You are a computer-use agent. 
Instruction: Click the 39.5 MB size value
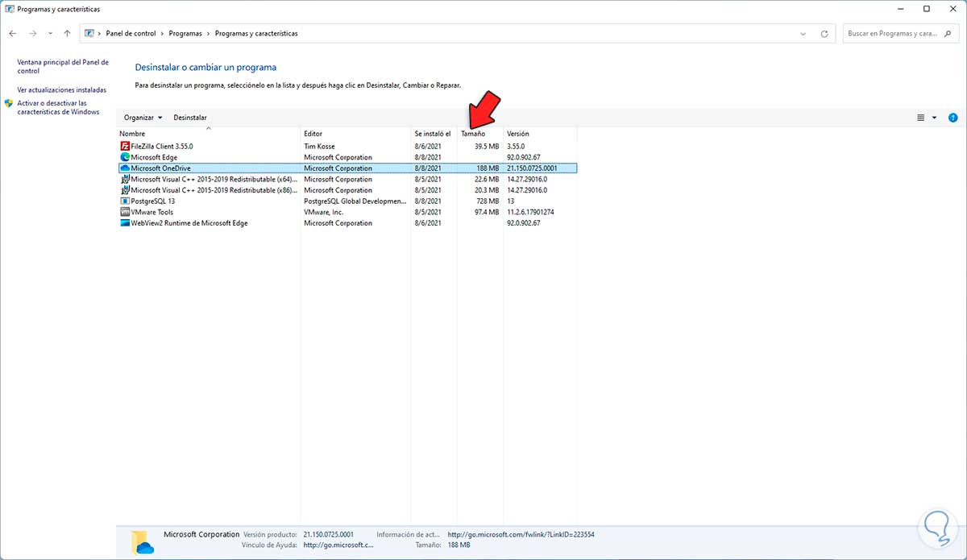tap(487, 146)
